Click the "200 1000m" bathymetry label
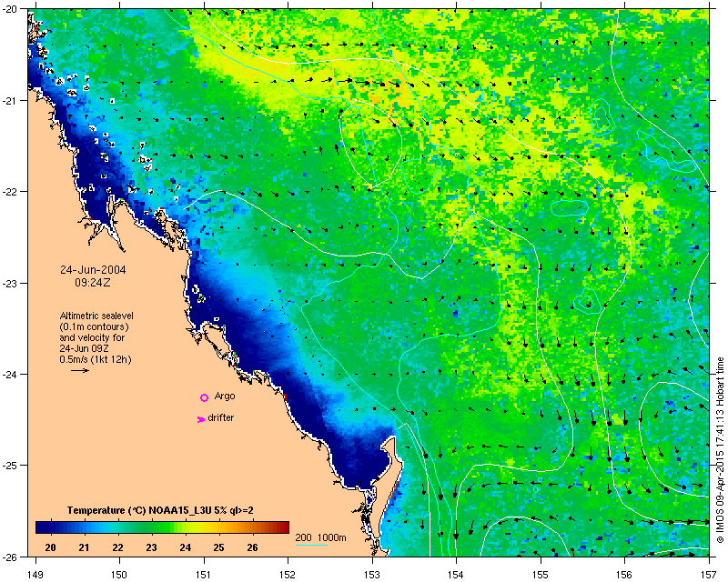Viewport: 728px width, 582px height. (x=321, y=538)
